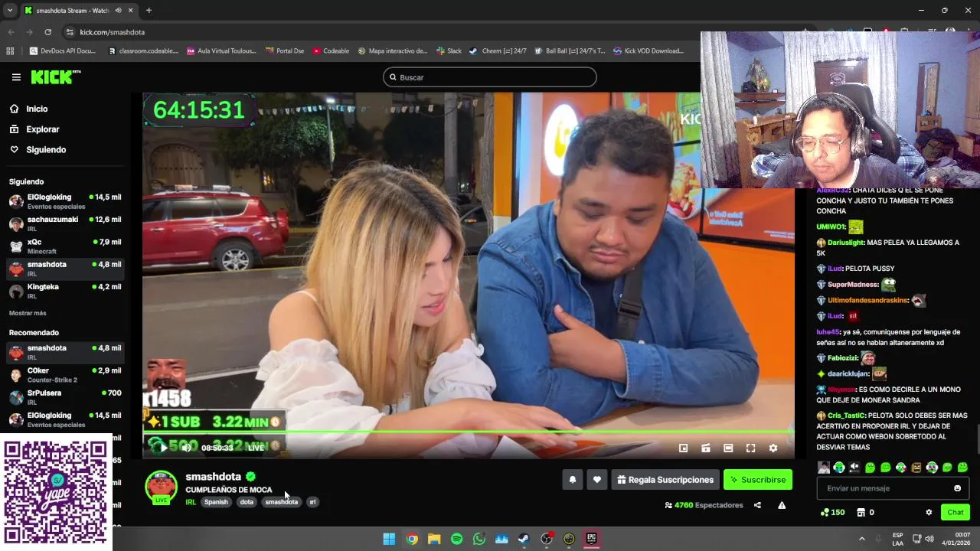Open Kingteka channel

pos(65,291)
